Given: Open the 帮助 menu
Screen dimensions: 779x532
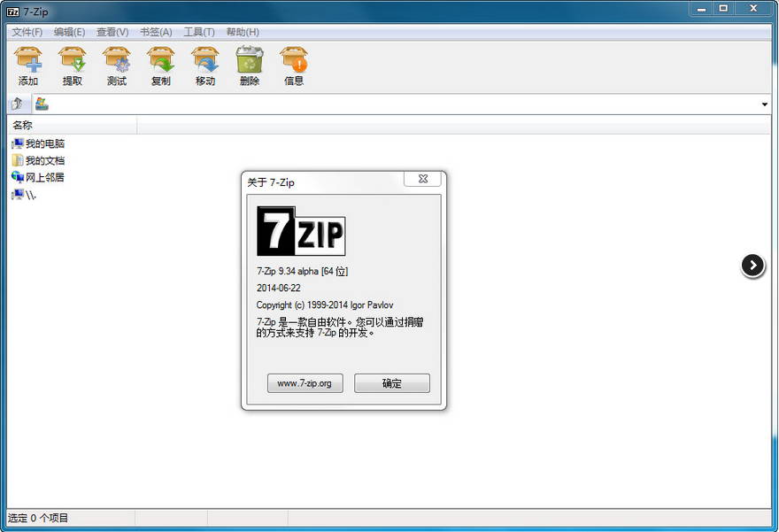Looking at the screenshot, I should click(243, 31).
